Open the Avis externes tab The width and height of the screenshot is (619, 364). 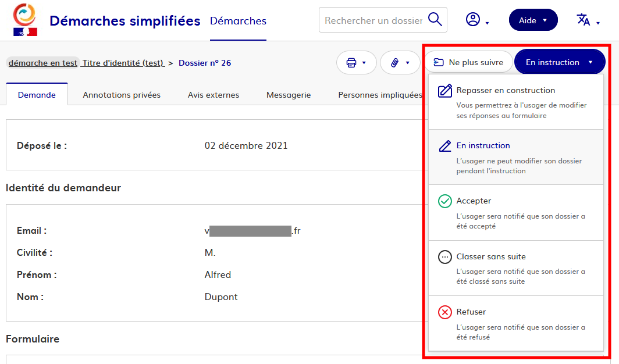tap(213, 95)
